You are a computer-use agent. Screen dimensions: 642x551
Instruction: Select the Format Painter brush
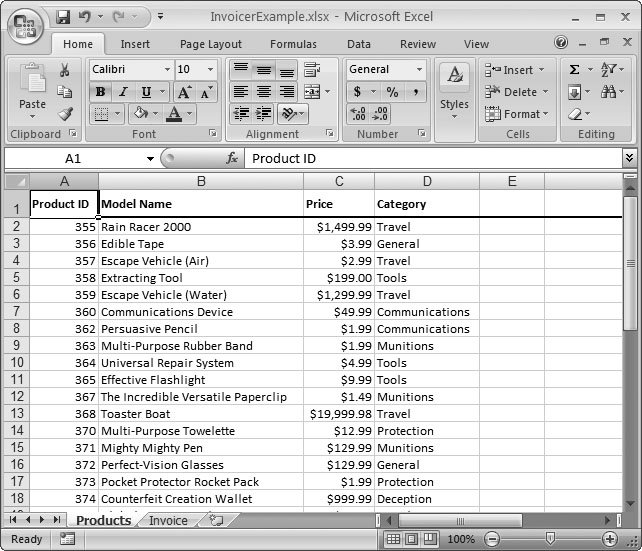(65, 114)
